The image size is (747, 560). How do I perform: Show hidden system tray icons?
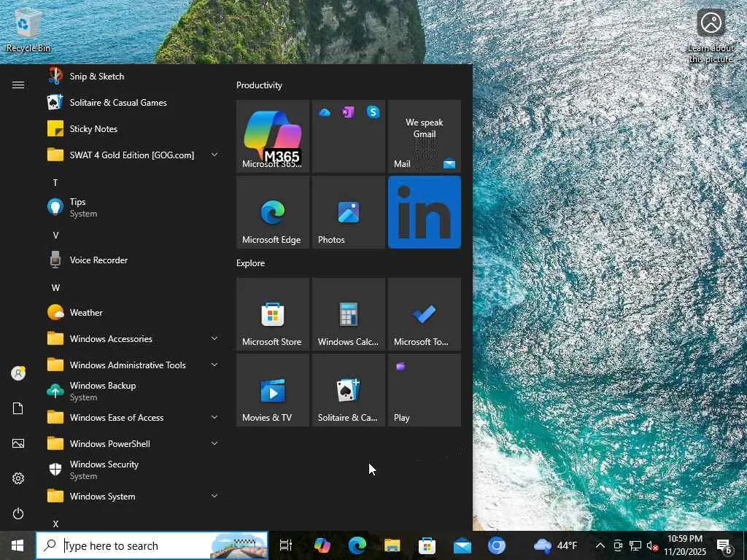click(x=600, y=545)
